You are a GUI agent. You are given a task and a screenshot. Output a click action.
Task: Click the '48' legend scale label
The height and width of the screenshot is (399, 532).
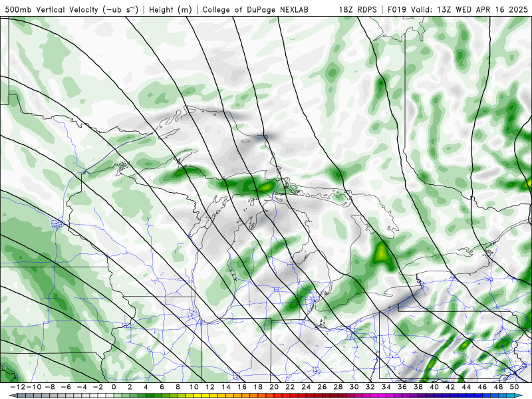click(x=498, y=387)
